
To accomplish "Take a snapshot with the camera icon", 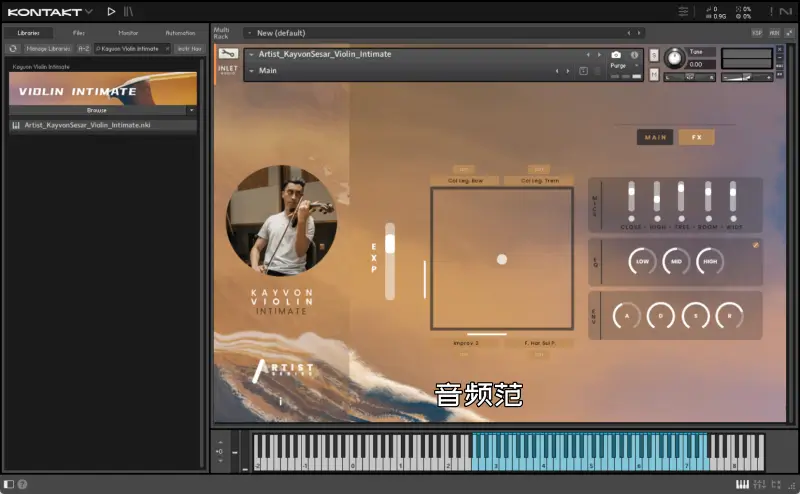I will 616,55.
